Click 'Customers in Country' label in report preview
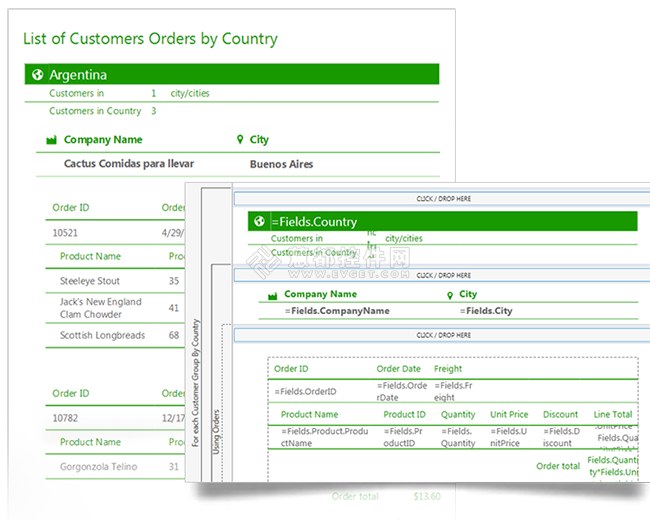650x520 pixels. 95,111
